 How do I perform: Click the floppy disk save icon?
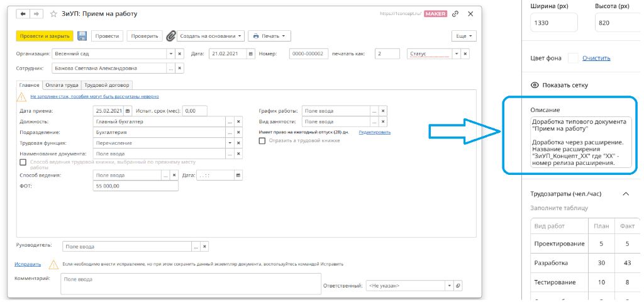[x=82, y=36]
